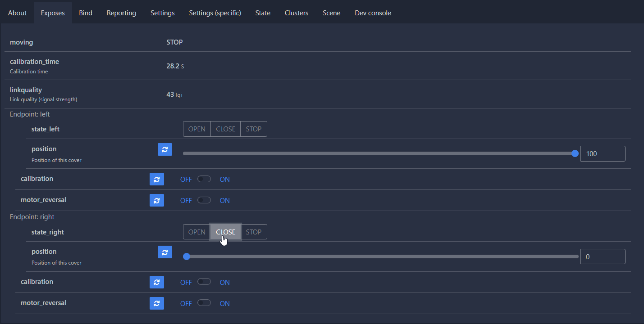Screen dimensions: 644x324
Task: Open the Bind tab
Action: (85, 13)
